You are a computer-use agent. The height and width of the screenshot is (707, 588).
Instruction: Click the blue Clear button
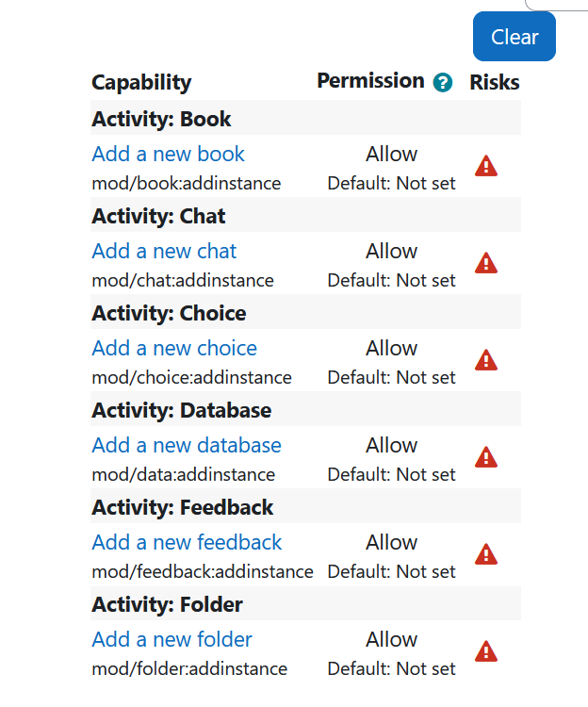point(514,37)
